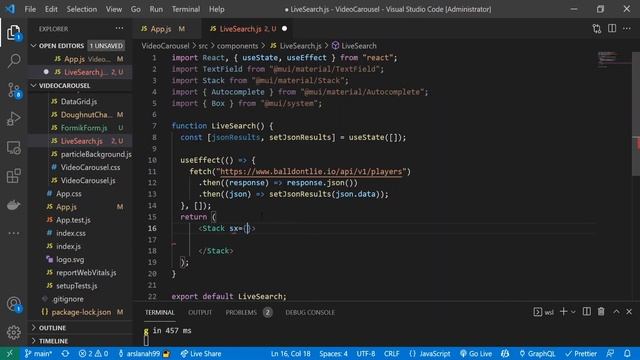Image resolution: width=640 pixels, height=360 pixels.
Task: Split the terminal panel
Action: click(x=587, y=312)
